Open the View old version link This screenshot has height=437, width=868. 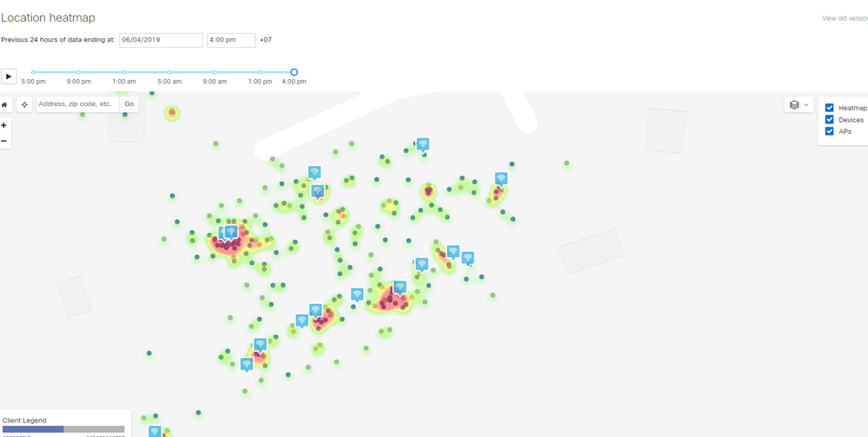tap(845, 18)
